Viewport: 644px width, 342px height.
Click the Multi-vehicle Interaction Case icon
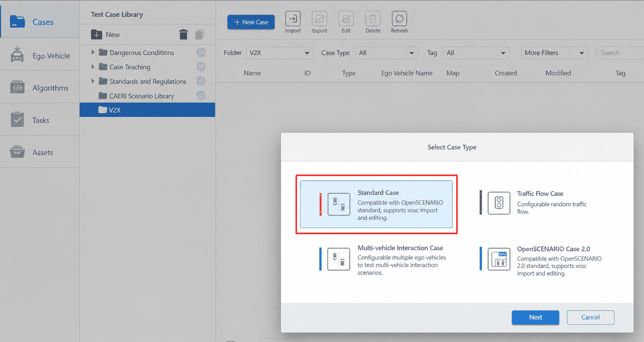(x=339, y=259)
